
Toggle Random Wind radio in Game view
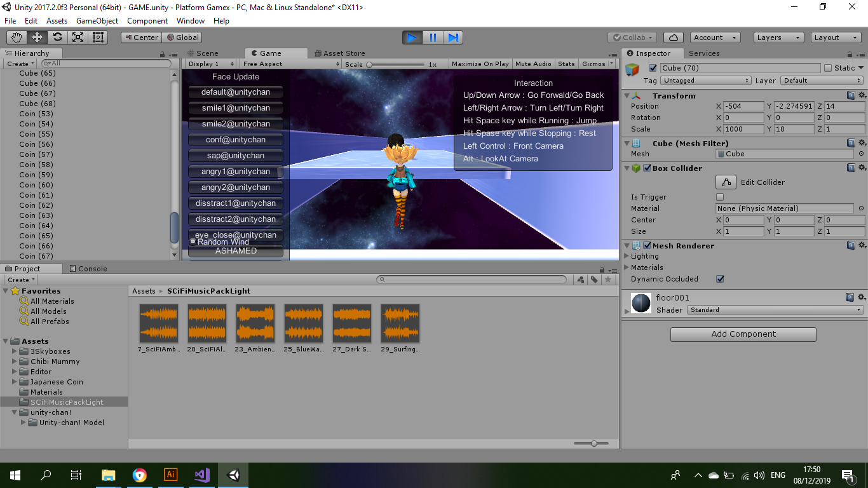[x=193, y=241]
